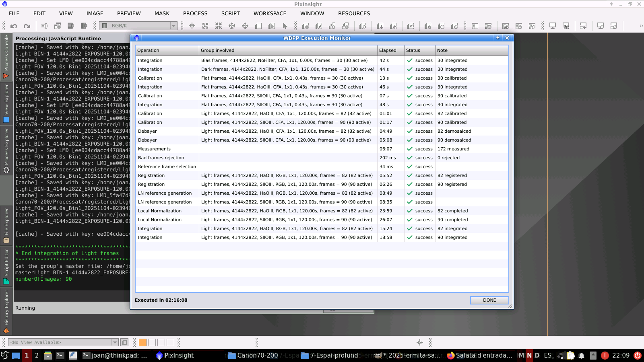Select the Zoom to Fit toolbar icon

pos(205,26)
